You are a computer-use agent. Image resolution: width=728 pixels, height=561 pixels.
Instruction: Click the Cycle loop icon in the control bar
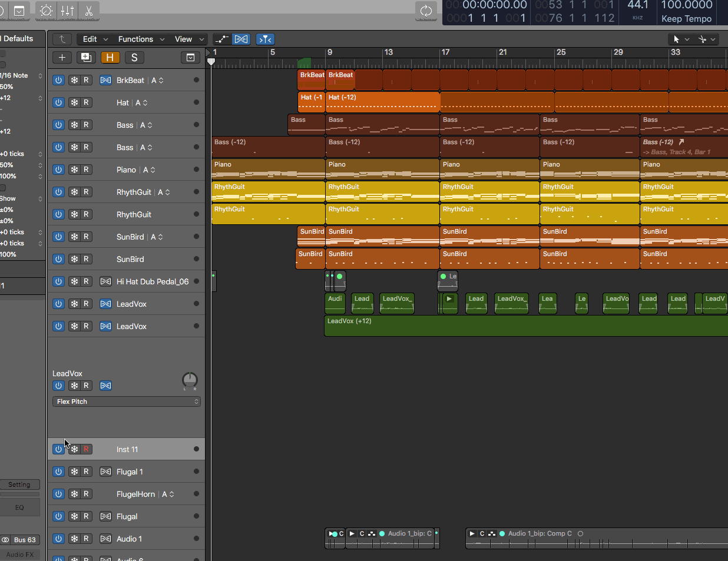pyautogui.click(x=426, y=11)
